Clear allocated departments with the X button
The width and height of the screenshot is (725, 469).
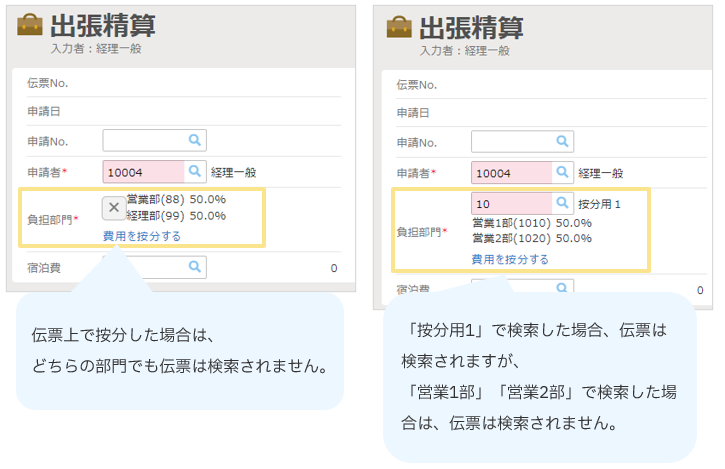[x=113, y=207]
